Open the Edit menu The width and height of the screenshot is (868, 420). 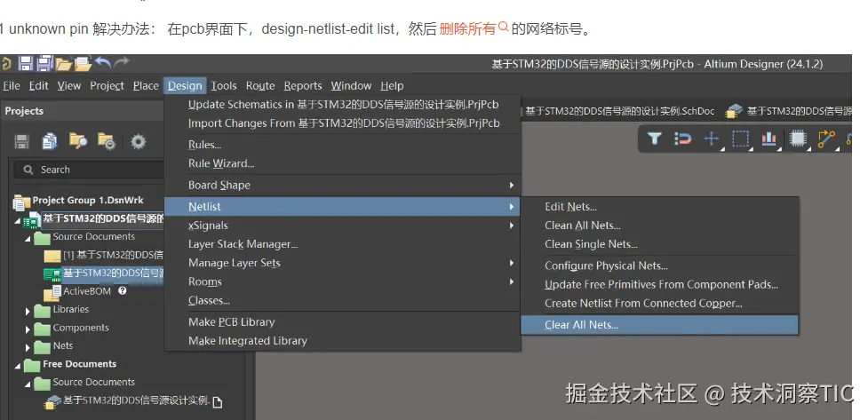click(39, 86)
